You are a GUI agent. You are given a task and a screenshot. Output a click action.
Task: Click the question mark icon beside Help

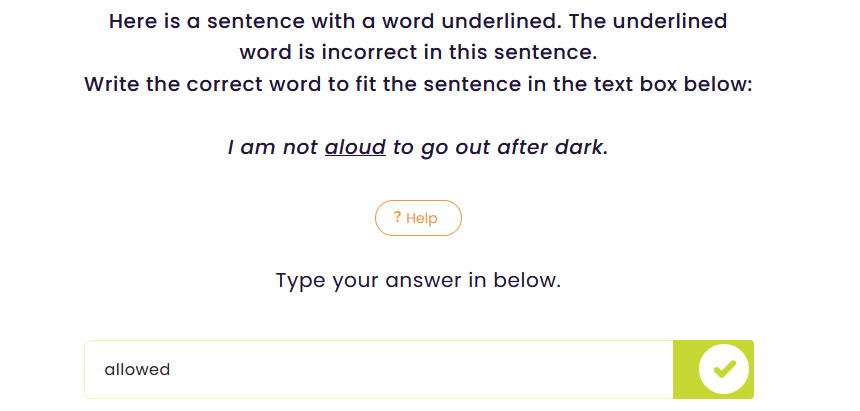click(397, 217)
